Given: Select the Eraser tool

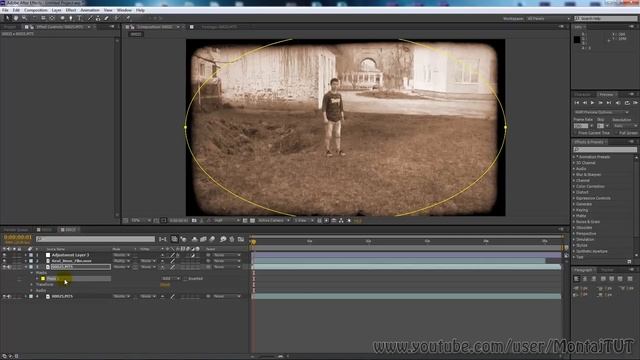Looking at the screenshot, I should [x=107, y=18].
